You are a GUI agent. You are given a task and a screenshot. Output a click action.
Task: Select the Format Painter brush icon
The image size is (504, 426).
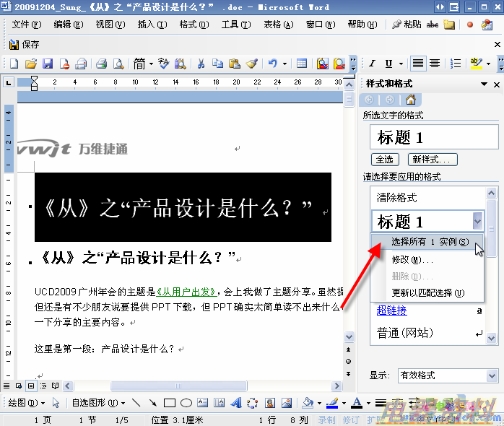251,64
